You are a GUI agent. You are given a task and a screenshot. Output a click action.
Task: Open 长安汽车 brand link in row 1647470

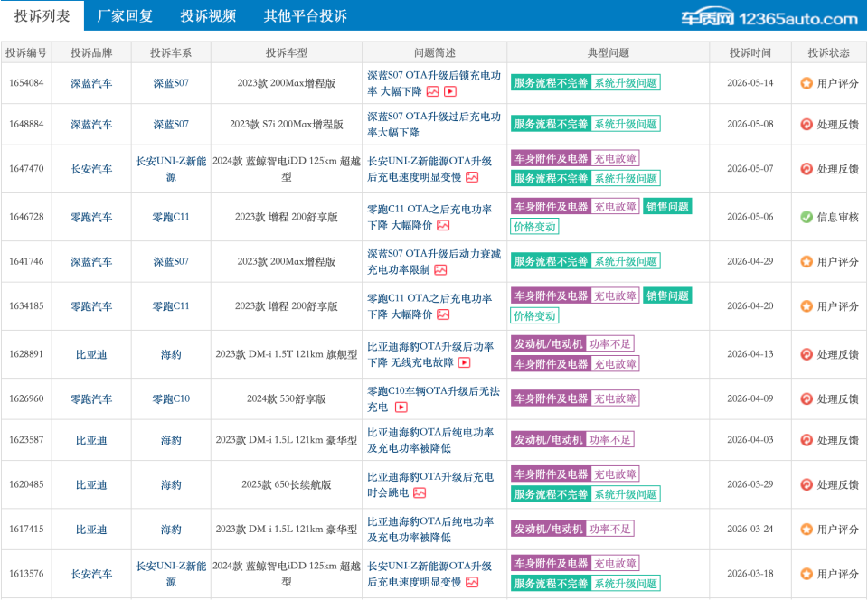click(91, 169)
